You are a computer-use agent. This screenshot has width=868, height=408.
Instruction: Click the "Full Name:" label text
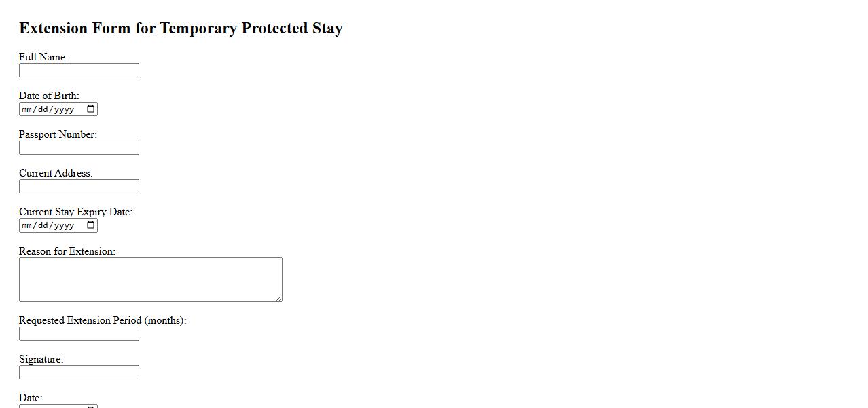pos(43,57)
